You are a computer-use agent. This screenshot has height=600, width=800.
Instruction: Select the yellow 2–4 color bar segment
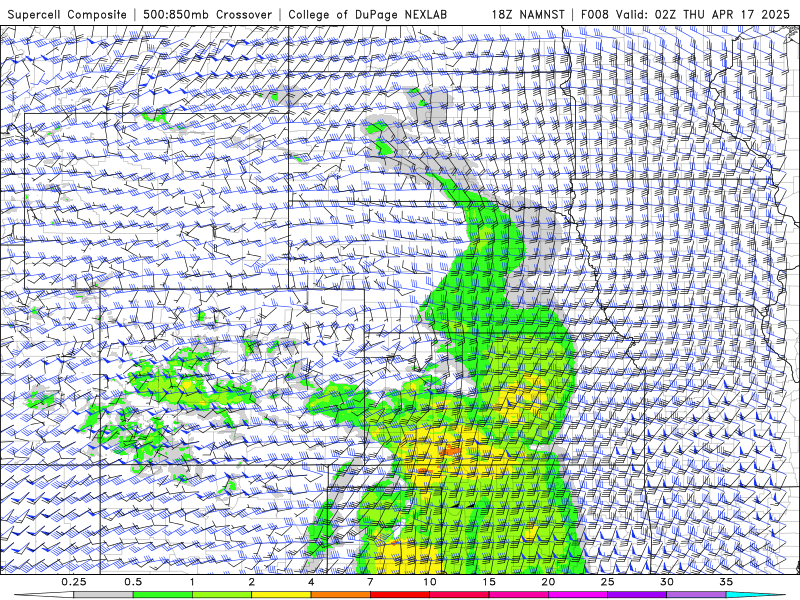pos(281,595)
